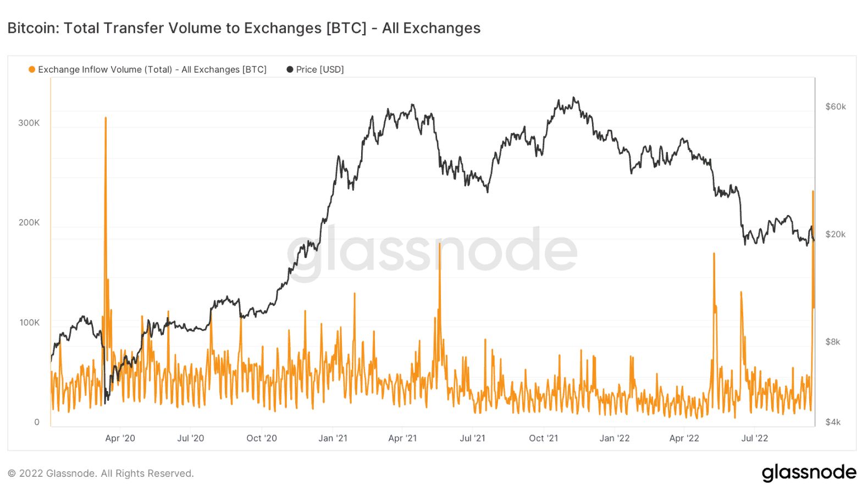Screen dimensions: 868x490
Task: Click the glassnode logo at bottom right
Action: 809,472
